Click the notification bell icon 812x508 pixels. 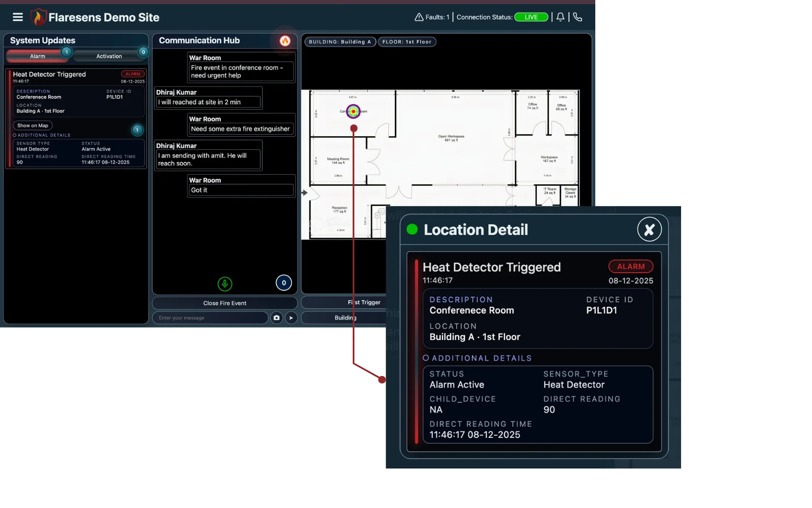click(x=560, y=17)
